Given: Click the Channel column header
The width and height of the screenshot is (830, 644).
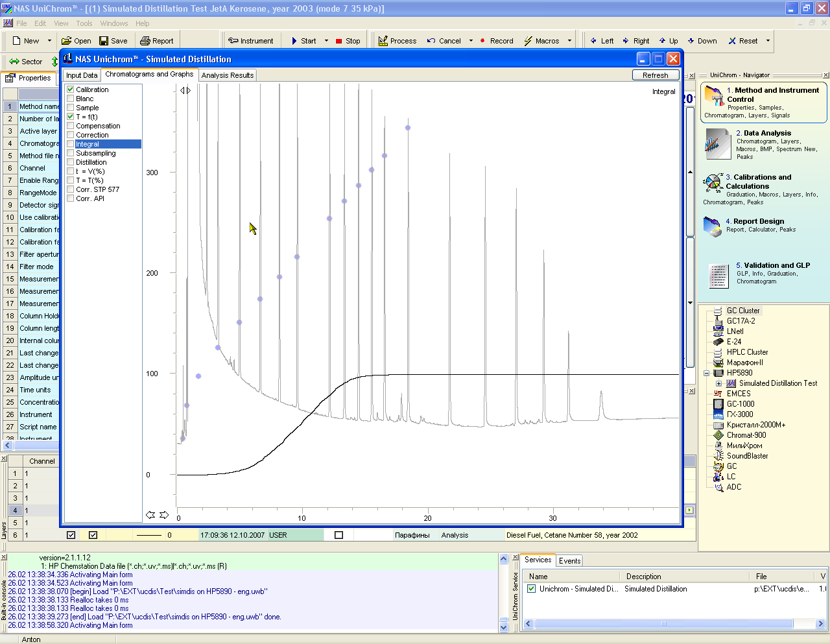Looking at the screenshot, I should point(42,461).
